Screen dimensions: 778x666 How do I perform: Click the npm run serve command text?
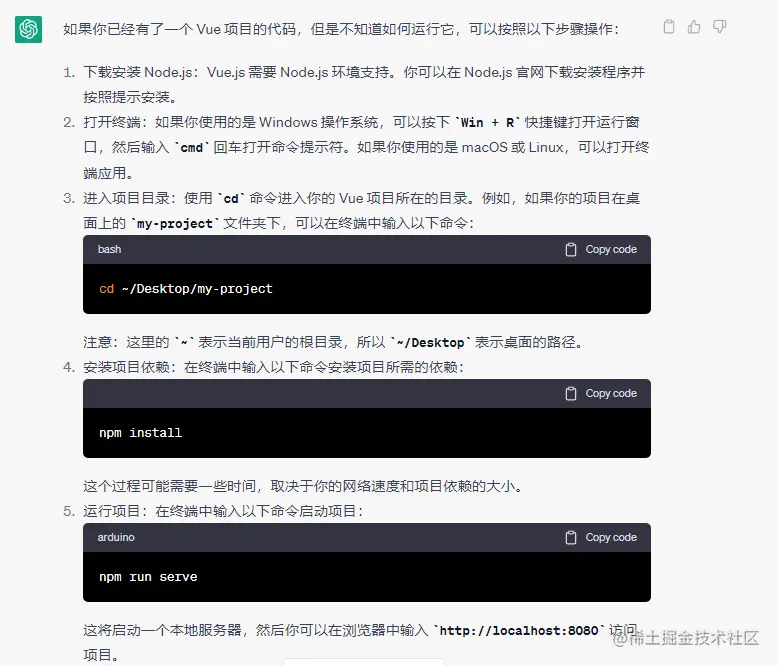(148, 577)
